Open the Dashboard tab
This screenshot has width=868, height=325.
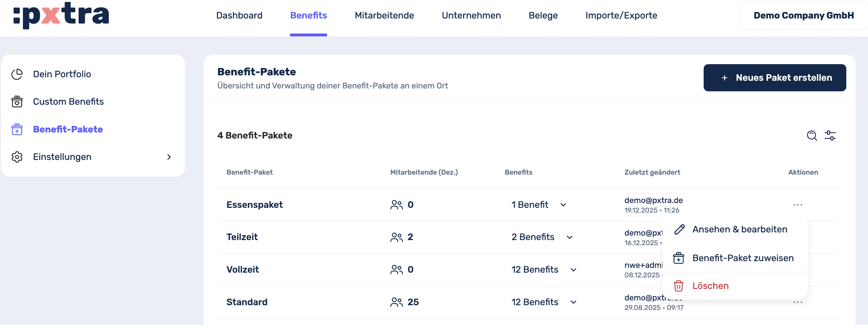pyautogui.click(x=239, y=16)
